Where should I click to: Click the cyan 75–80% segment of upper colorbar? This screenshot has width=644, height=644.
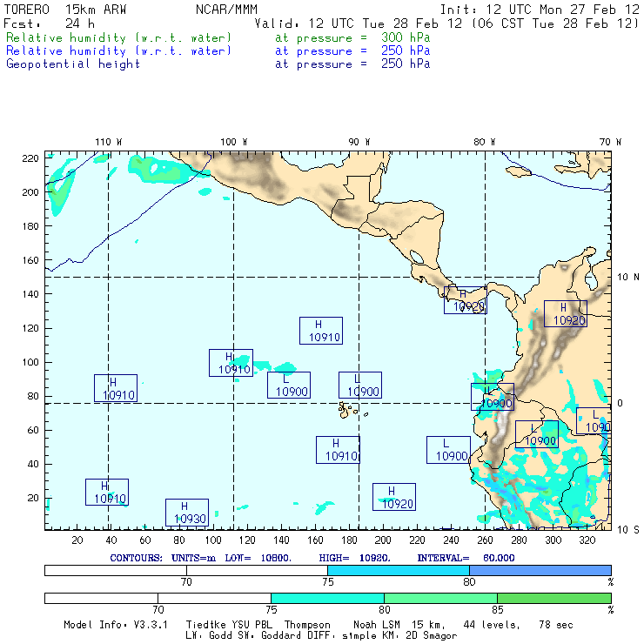[x=398, y=569]
